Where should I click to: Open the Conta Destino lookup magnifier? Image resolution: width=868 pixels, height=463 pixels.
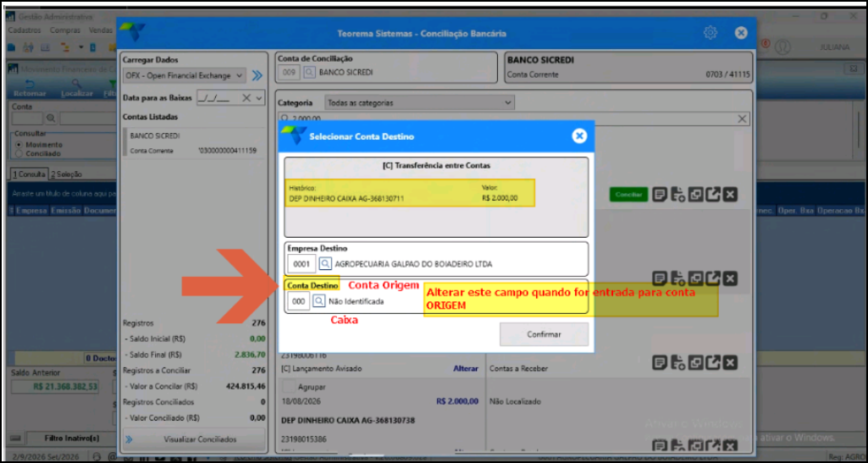(x=319, y=301)
